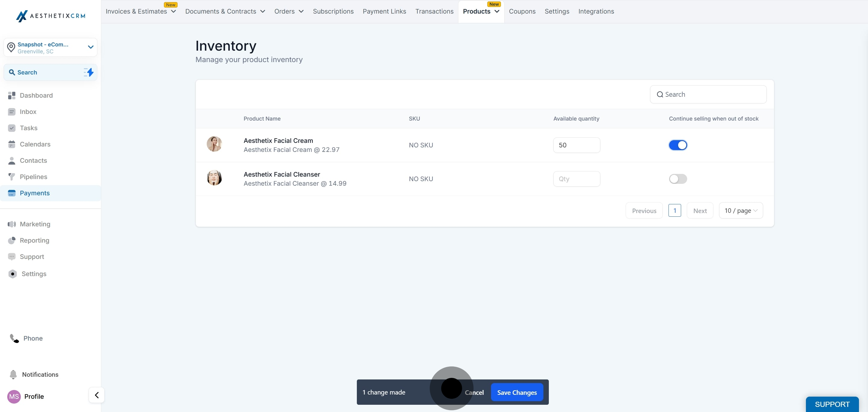Click the Inbox icon in sidebar
868x412 pixels.
pos(11,112)
